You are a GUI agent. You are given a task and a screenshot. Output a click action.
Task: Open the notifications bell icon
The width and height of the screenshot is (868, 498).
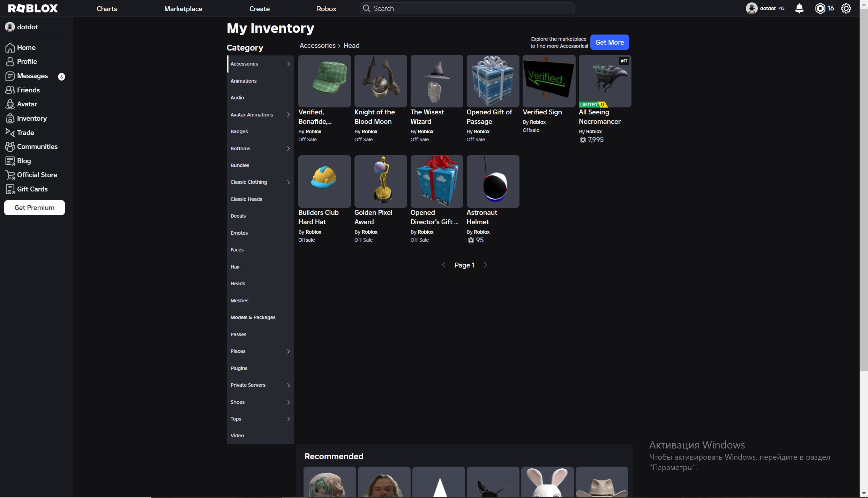point(799,8)
